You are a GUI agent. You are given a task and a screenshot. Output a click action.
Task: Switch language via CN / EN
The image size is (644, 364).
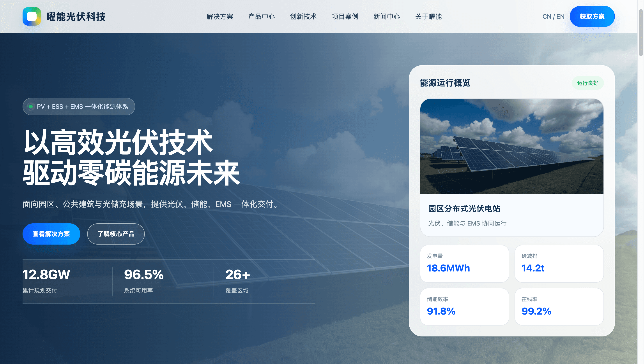point(553,16)
